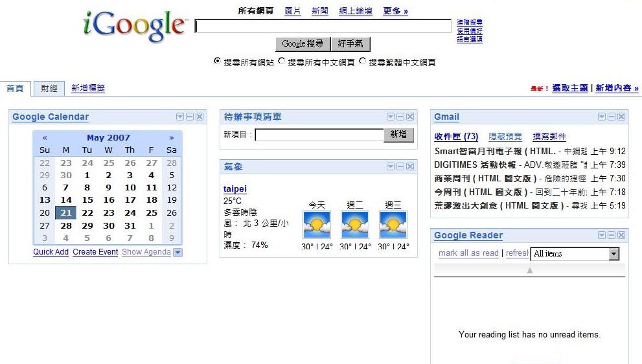
Task: Close the Google Reader widget
Action: 621,235
